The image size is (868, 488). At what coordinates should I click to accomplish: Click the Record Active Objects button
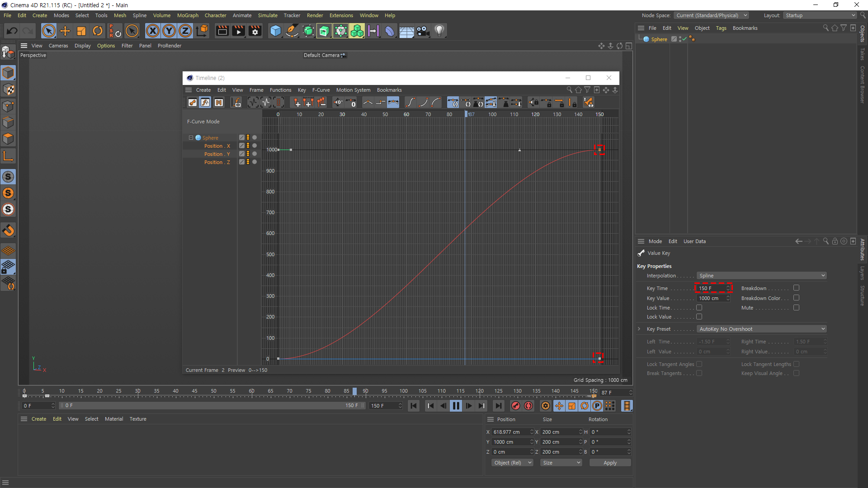516,406
